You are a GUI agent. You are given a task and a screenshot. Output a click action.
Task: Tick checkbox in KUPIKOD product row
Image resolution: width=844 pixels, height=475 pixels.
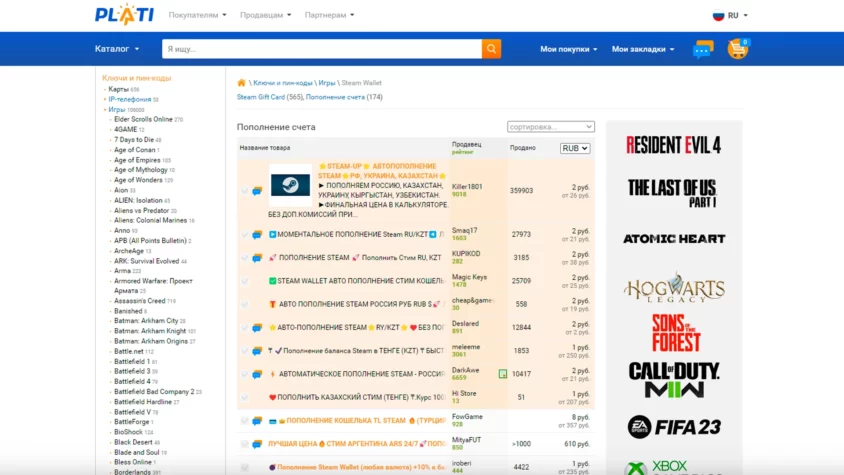[x=245, y=257]
